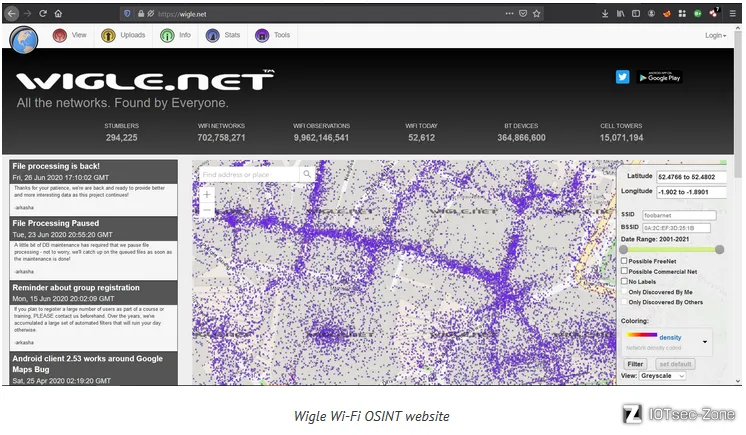
Task: Zoom out the map with minus button
Action: [207, 210]
